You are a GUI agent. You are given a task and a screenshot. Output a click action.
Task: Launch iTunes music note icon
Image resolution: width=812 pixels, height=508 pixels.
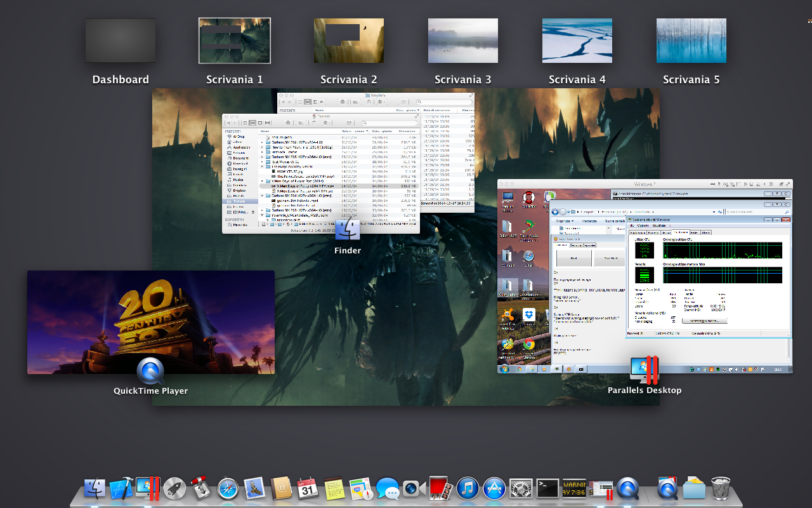pos(468,488)
